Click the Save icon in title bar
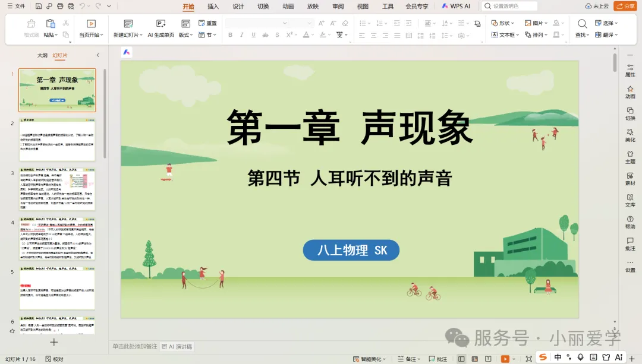The image size is (642, 364). tap(39, 6)
